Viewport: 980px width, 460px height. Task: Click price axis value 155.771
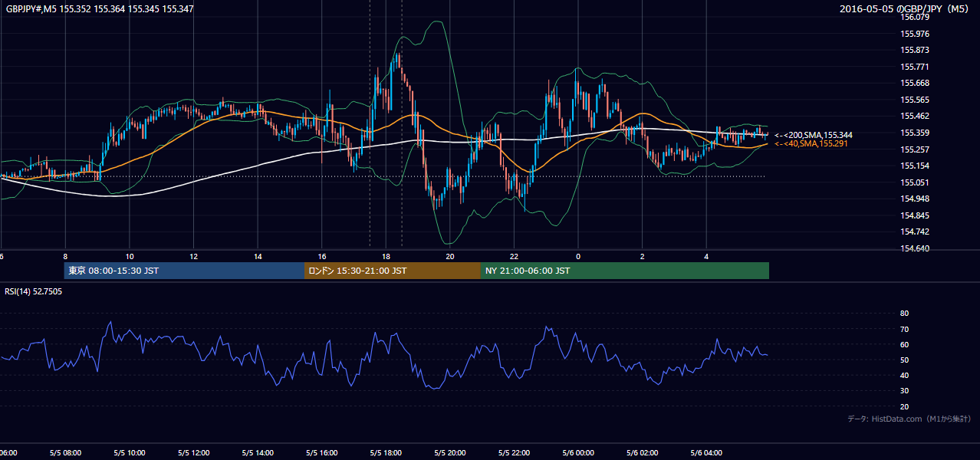tap(915, 67)
